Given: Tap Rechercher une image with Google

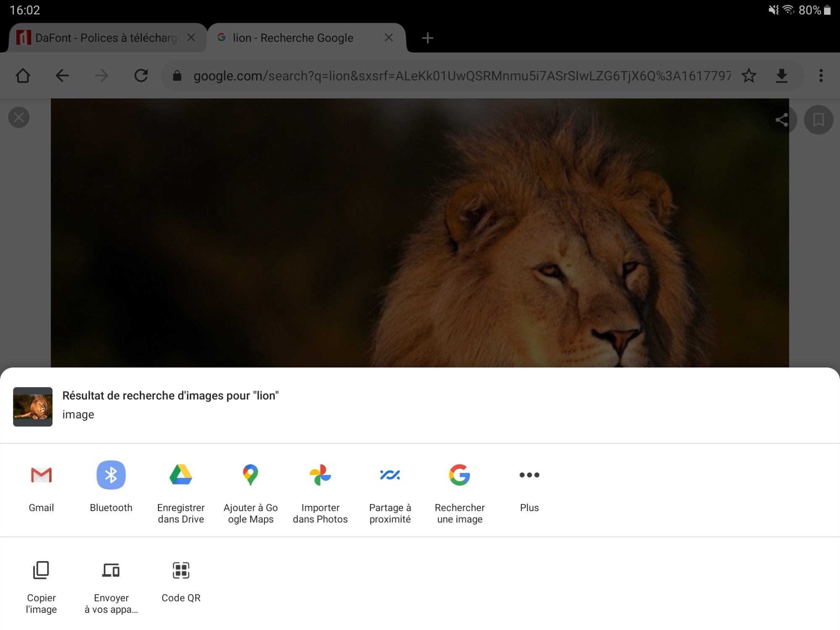Looking at the screenshot, I should click(459, 475).
